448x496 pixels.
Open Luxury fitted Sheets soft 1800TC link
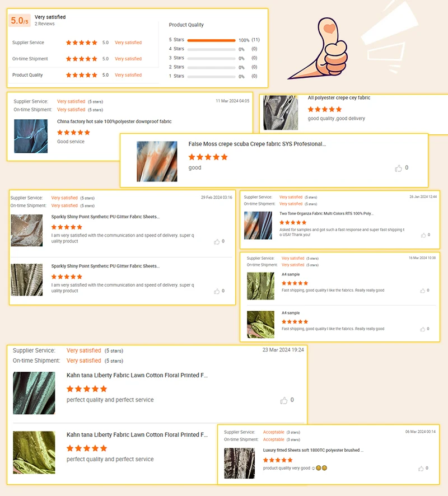click(x=313, y=450)
